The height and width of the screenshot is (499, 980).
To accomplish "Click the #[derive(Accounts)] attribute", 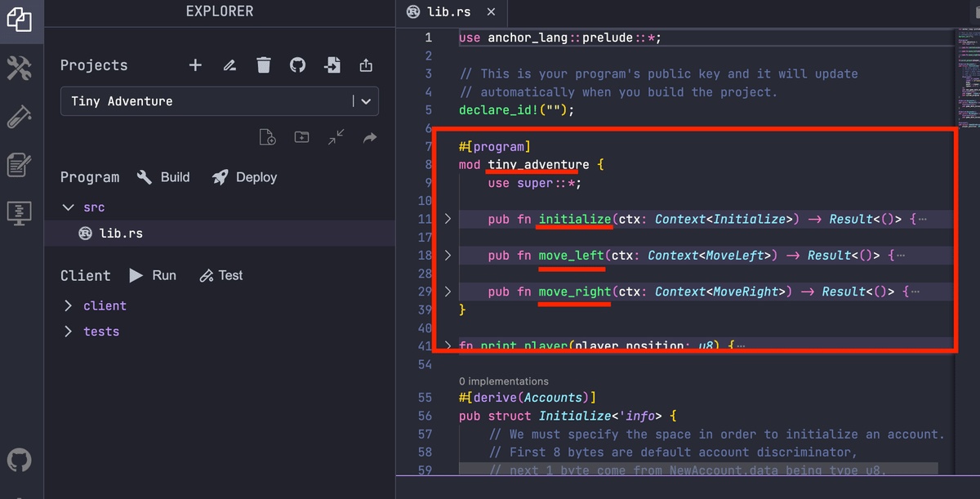I will tap(528, 398).
